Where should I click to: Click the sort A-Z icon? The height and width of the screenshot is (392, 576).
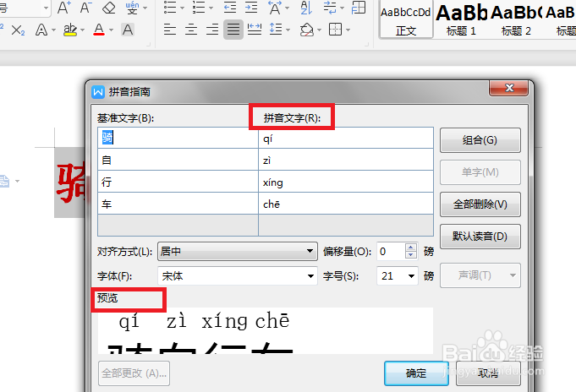[x=306, y=8]
